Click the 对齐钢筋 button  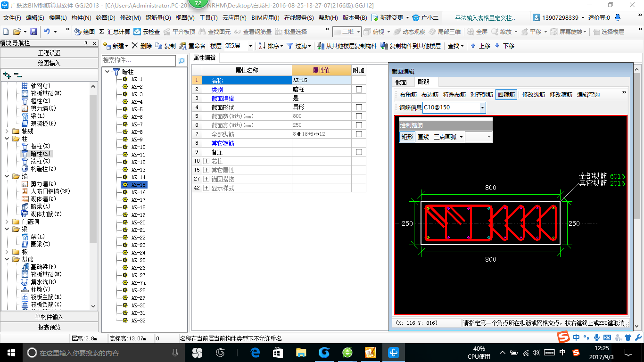481,94
